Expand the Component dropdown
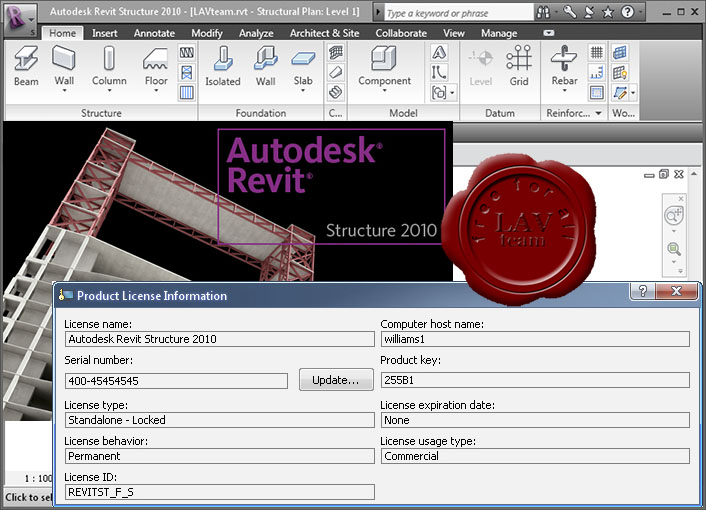This screenshot has width=706, height=510. (x=385, y=90)
